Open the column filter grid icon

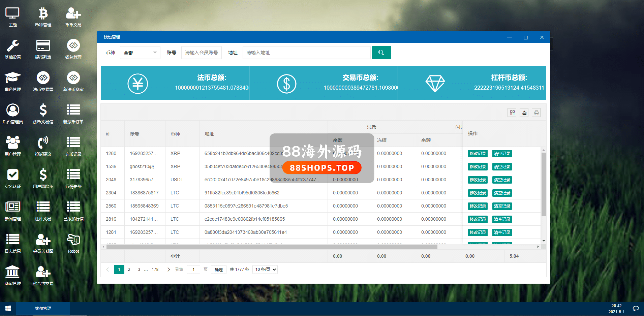512,113
